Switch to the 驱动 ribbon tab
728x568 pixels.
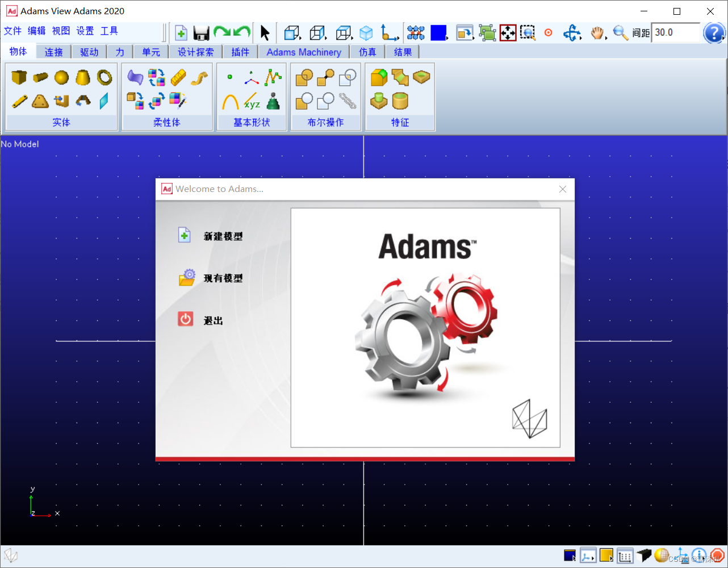[89, 52]
